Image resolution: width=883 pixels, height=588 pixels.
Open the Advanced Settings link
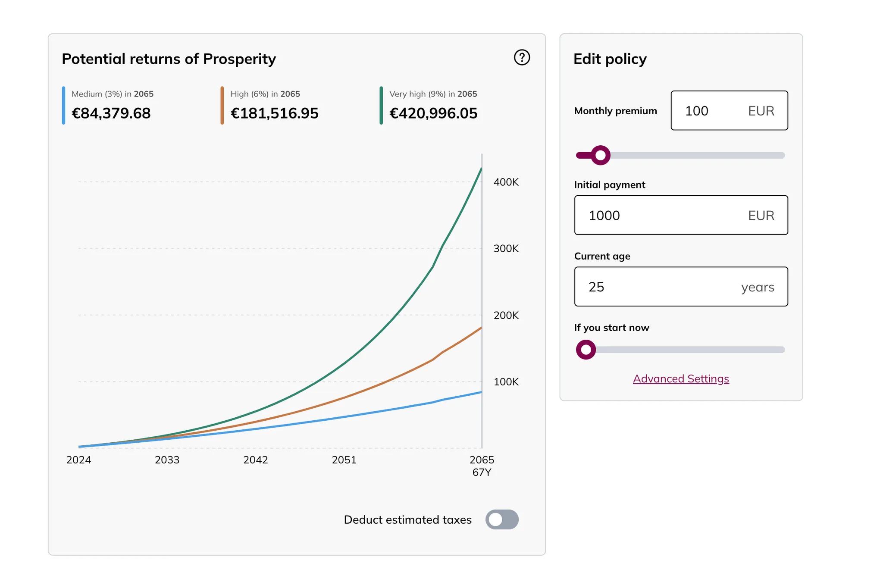coord(681,378)
